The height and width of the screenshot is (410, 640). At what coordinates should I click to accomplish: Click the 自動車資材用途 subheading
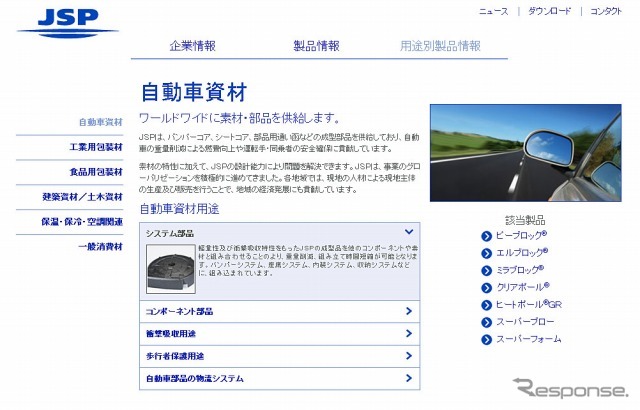(x=179, y=209)
